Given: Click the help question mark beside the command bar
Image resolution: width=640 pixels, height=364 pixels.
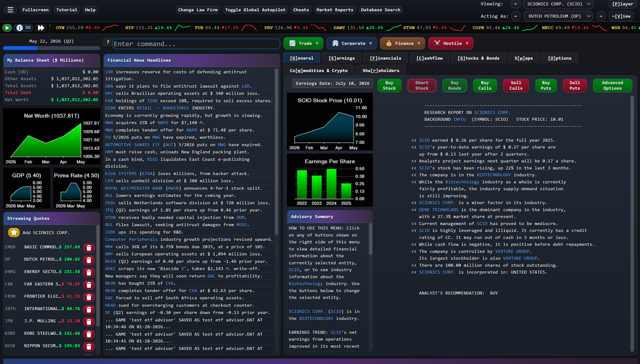Looking at the screenshot, I should [107, 42].
